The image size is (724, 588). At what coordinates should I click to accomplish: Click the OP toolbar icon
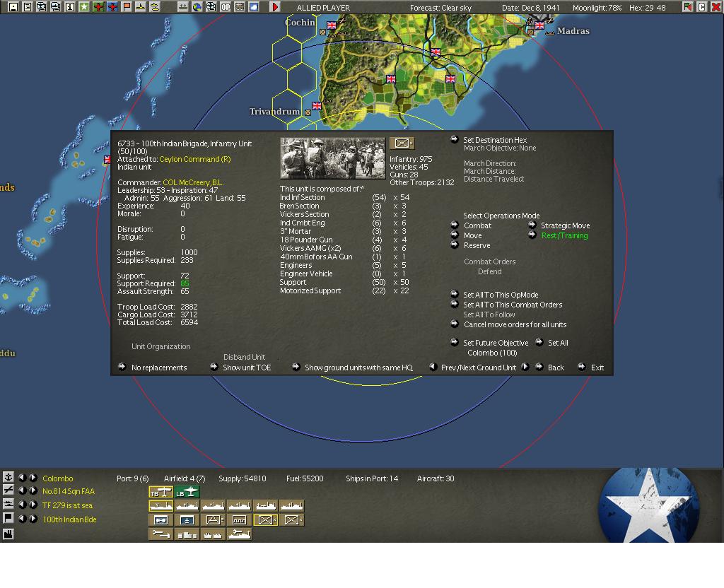pyautogui.click(x=226, y=7)
